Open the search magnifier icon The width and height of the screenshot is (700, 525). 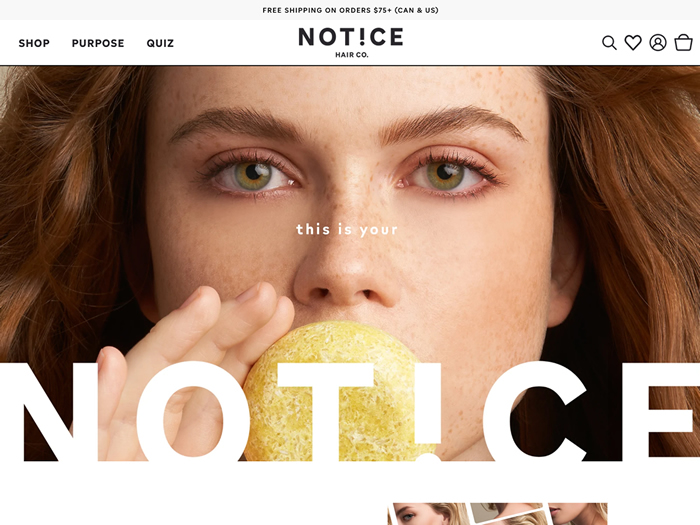click(609, 43)
